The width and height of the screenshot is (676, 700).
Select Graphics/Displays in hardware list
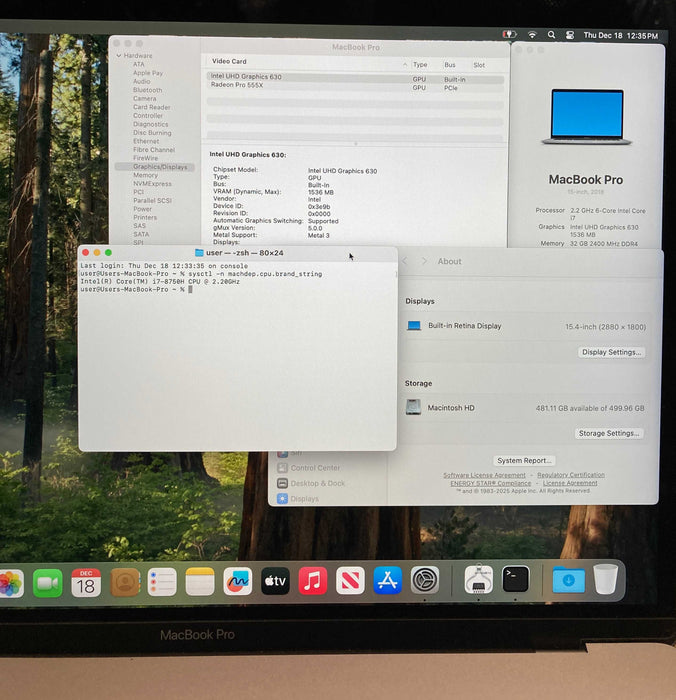[155, 167]
